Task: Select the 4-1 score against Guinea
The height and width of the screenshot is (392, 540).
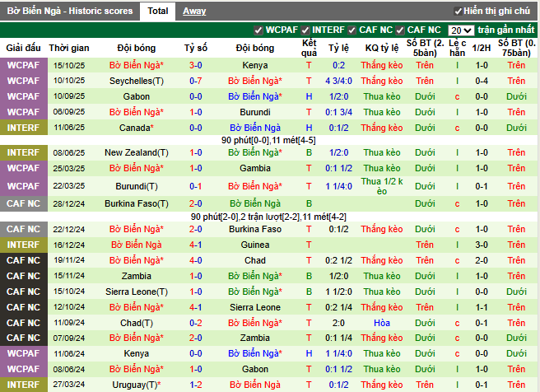Action: 196,245
